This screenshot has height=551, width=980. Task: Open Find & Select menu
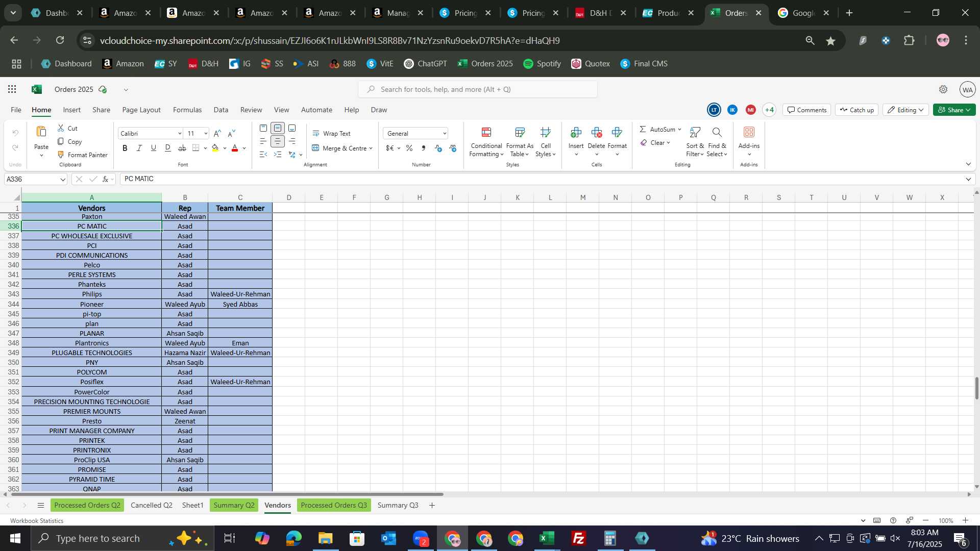tap(717, 142)
